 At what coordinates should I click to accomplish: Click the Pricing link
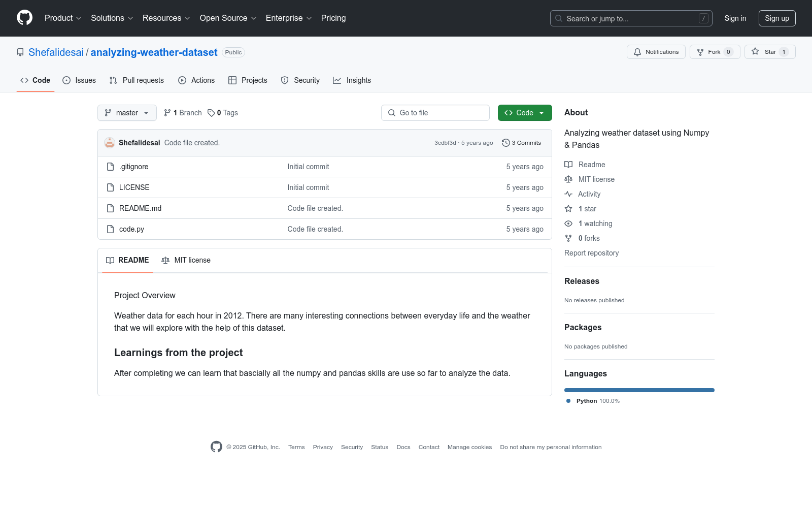[333, 18]
